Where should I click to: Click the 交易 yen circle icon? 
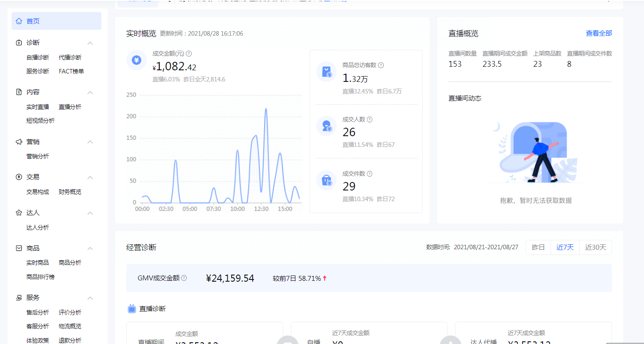19,177
